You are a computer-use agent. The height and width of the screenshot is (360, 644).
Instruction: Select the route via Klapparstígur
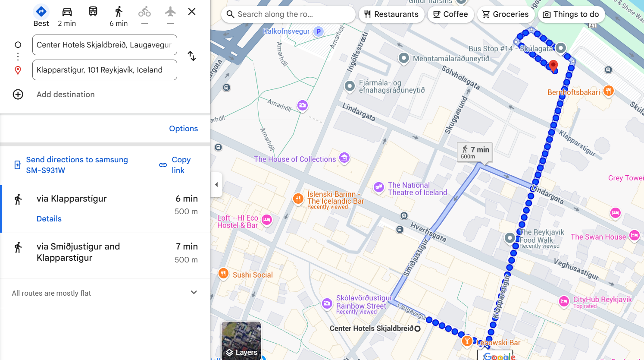coord(105,209)
